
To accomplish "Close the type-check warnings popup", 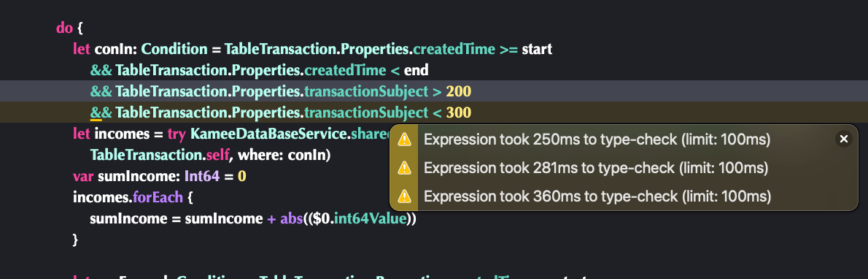I will [x=844, y=139].
